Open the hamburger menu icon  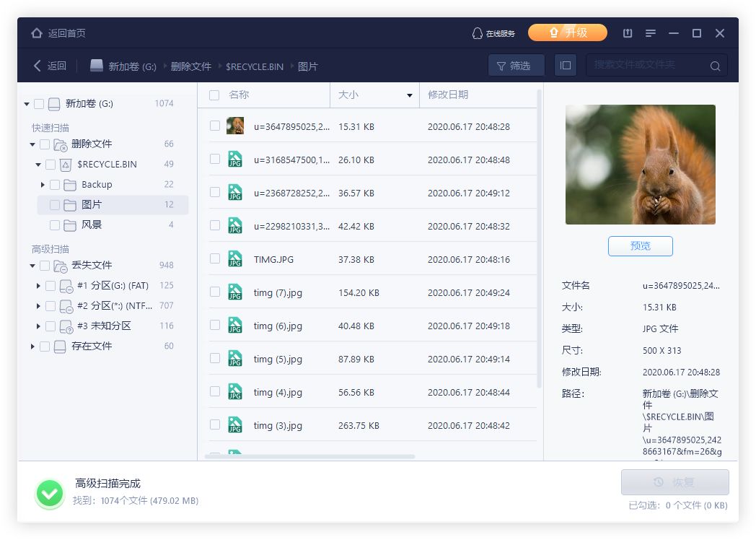tap(651, 33)
